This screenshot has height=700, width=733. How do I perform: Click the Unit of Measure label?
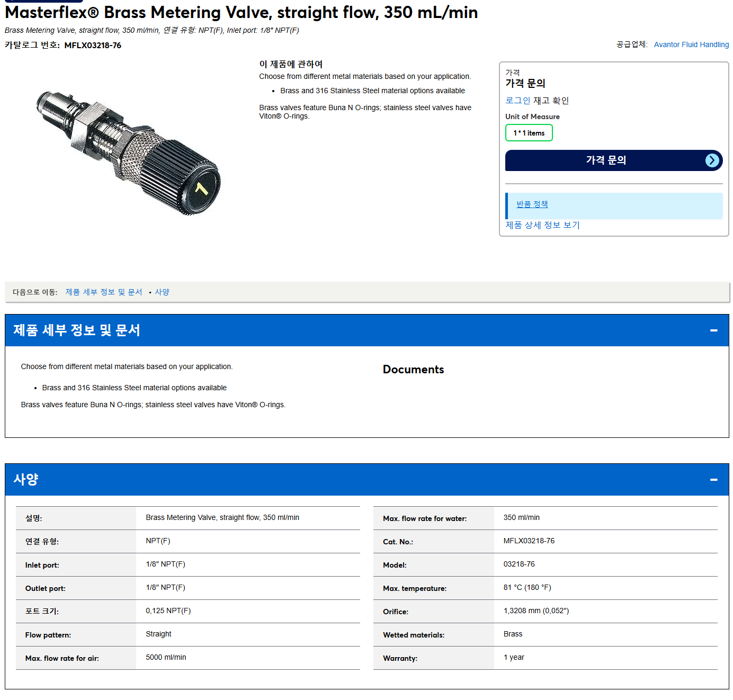(x=532, y=116)
